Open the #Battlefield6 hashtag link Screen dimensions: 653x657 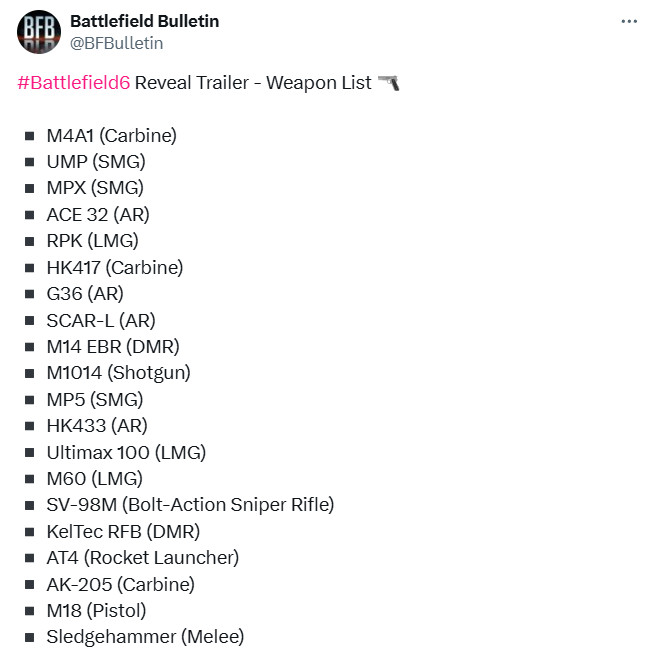(74, 83)
